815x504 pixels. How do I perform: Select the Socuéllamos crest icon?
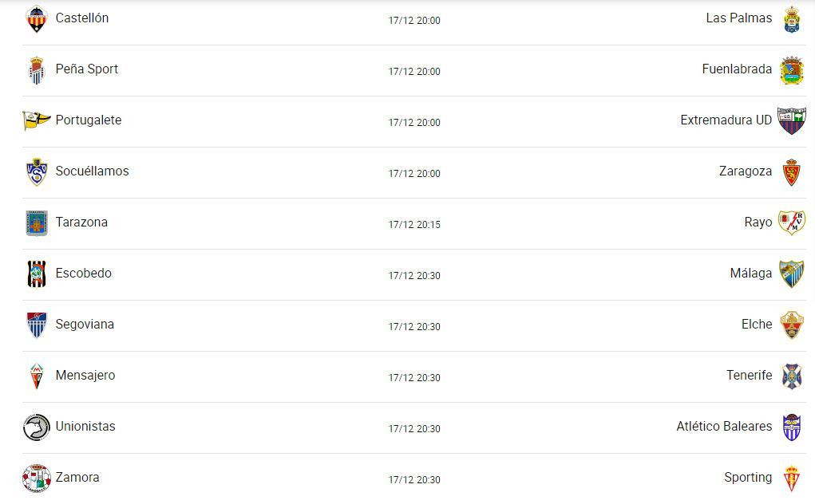[x=37, y=171]
